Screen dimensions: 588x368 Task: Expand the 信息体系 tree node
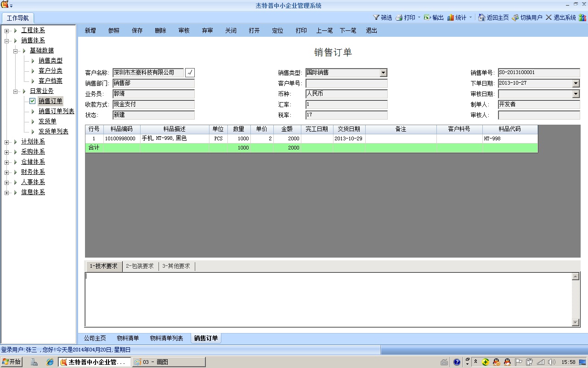[7, 193]
